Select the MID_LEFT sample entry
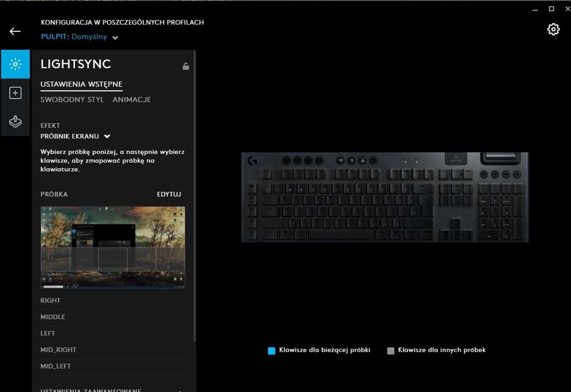The image size is (571, 392). 55,366
